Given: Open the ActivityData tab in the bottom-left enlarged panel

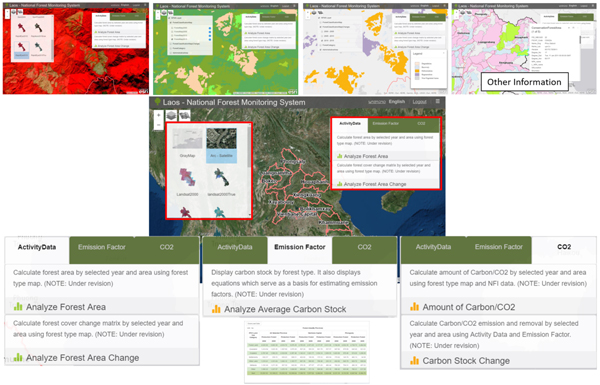Looking at the screenshot, I should pos(37,247).
